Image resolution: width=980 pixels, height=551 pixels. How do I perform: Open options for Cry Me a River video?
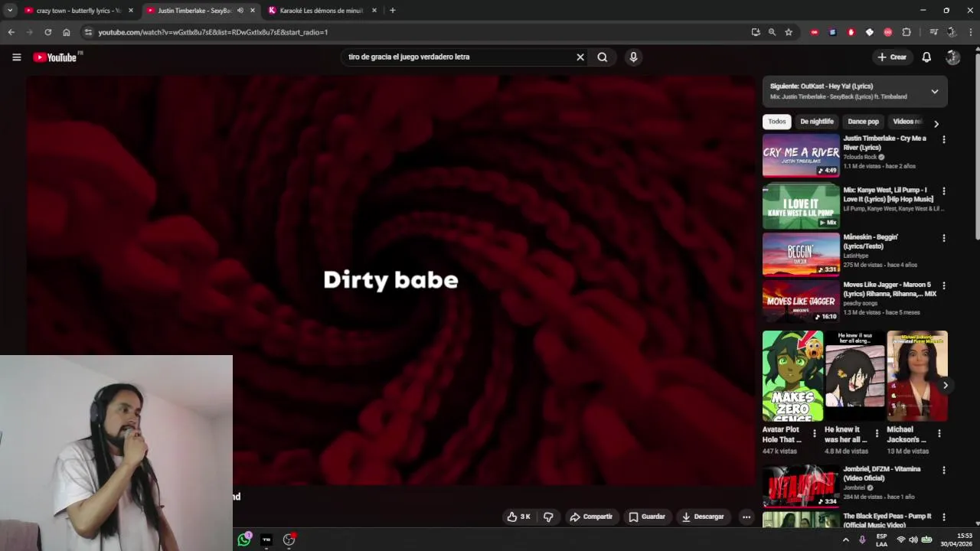point(943,140)
